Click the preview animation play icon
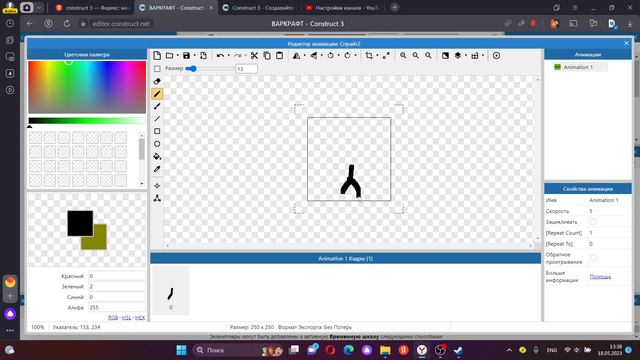The height and width of the screenshot is (360, 640). (x=496, y=56)
